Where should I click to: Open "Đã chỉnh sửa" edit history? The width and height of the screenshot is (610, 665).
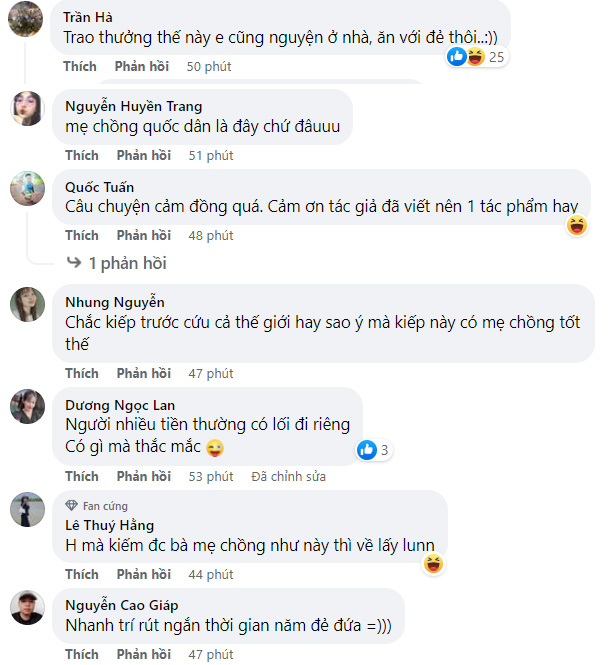tap(288, 476)
